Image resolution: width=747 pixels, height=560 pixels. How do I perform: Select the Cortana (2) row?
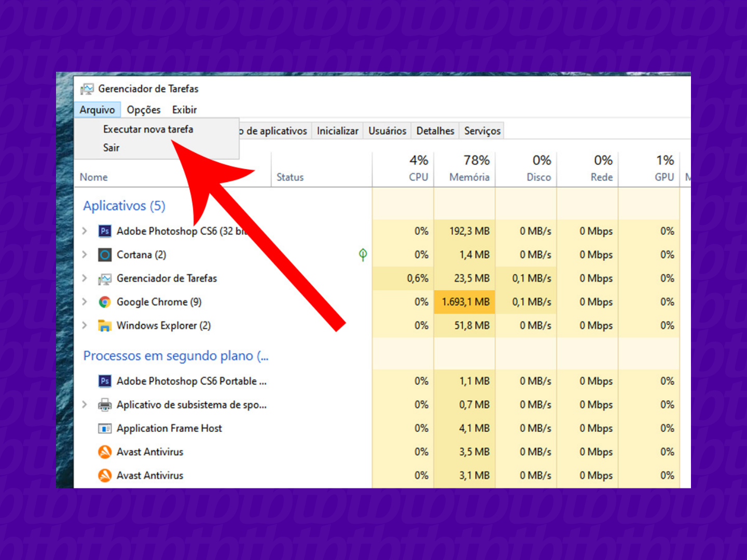point(377,255)
